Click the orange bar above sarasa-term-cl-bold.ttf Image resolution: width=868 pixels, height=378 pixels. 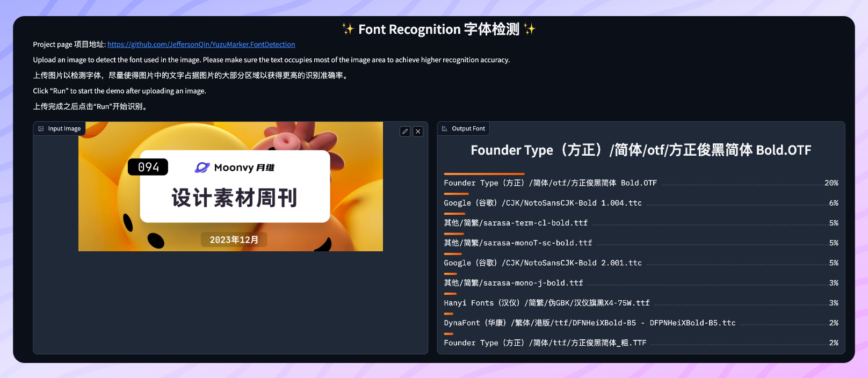(x=454, y=214)
